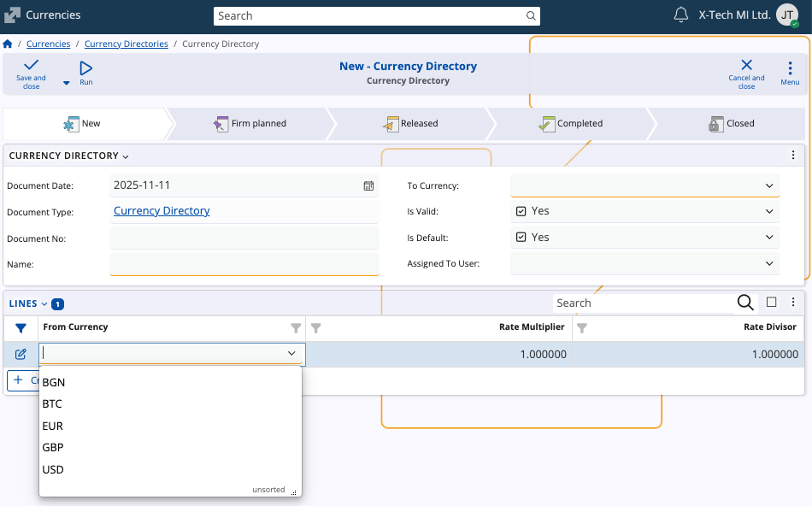Screen dimensions: 812x506
Task: Click the Save and close checkmark icon
Action: coord(32,67)
